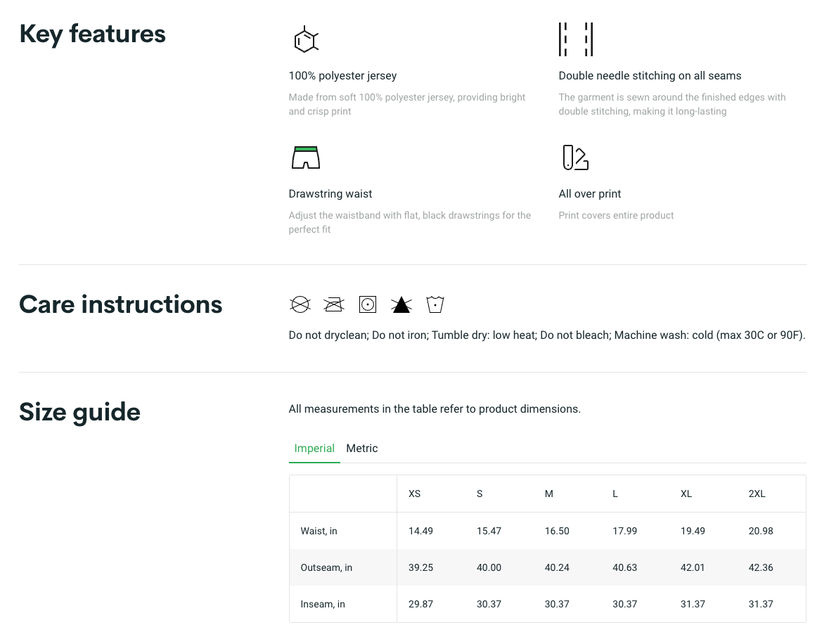The height and width of the screenshot is (644, 829).
Task: Select the Outseam, in row label
Action: click(326, 567)
